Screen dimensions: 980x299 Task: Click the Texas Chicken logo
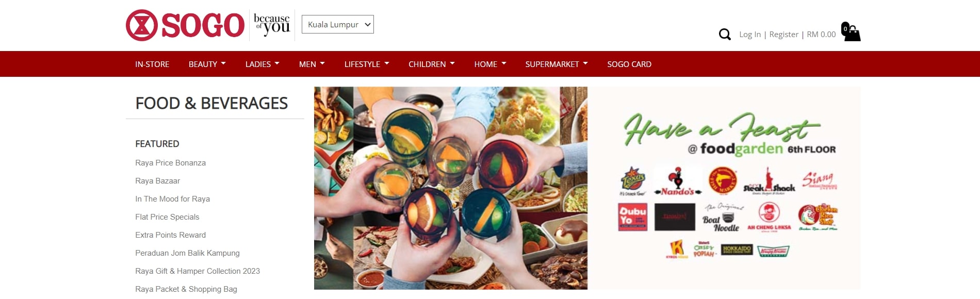(x=633, y=181)
